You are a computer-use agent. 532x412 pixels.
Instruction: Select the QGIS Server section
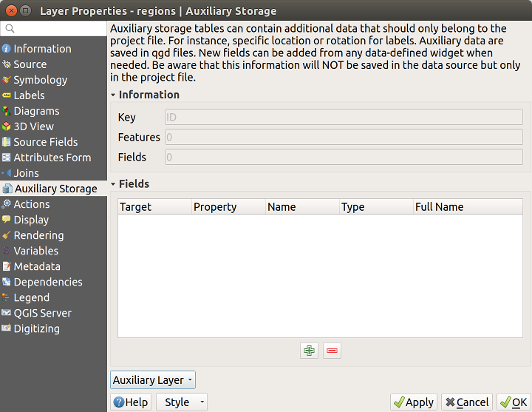point(42,313)
